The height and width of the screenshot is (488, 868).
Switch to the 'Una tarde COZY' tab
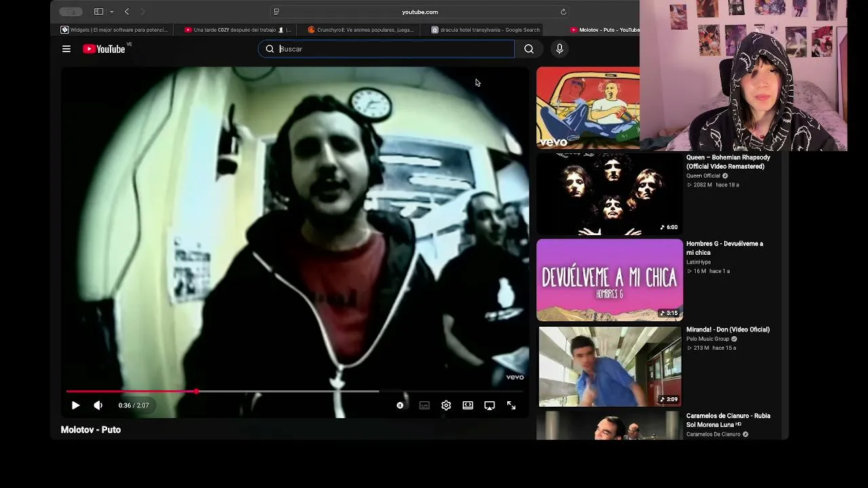click(238, 30)
